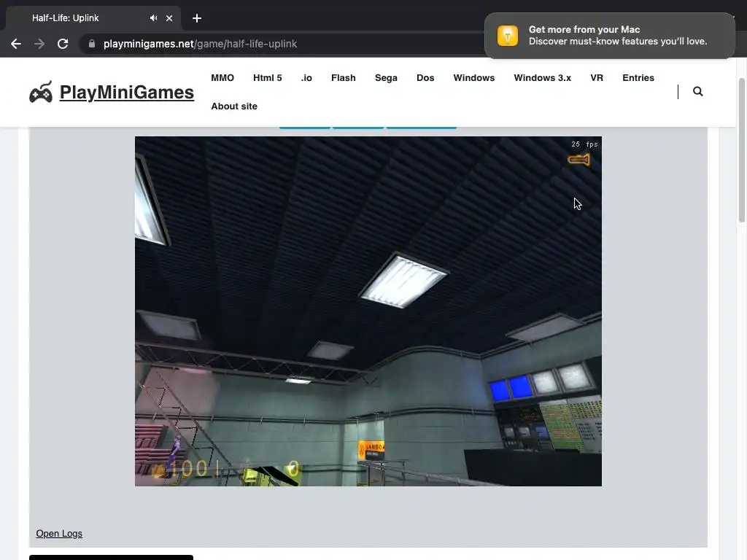Open the Flash games category
The height and width of the screenshot is (560, 747).
(x=344, y=77)
